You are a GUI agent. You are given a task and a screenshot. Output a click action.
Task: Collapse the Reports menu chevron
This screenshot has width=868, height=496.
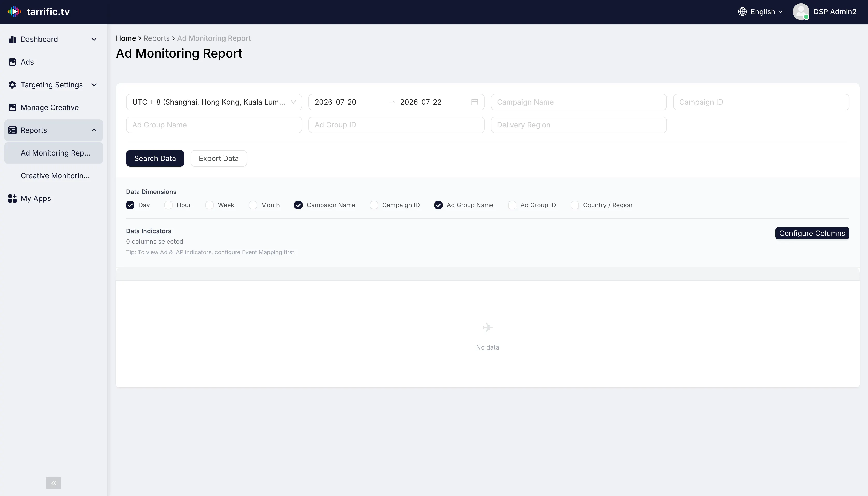(94, 130)
